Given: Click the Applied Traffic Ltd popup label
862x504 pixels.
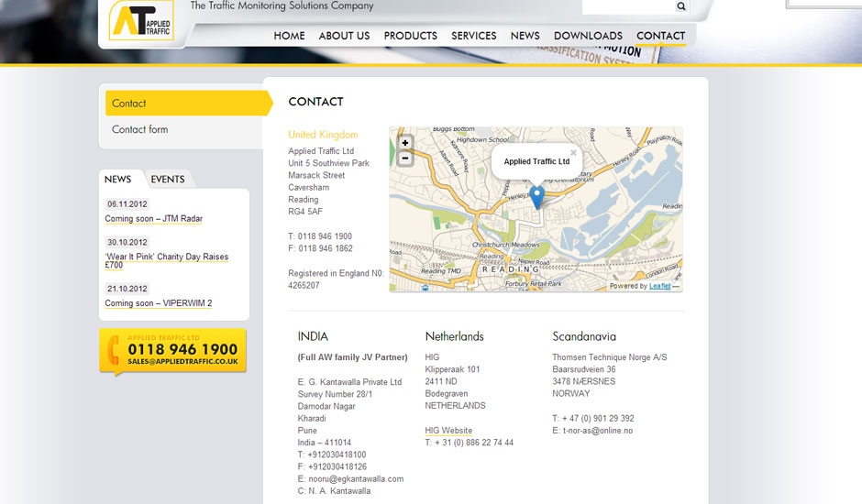Looking at the screenshot, I should coord(536,161).
